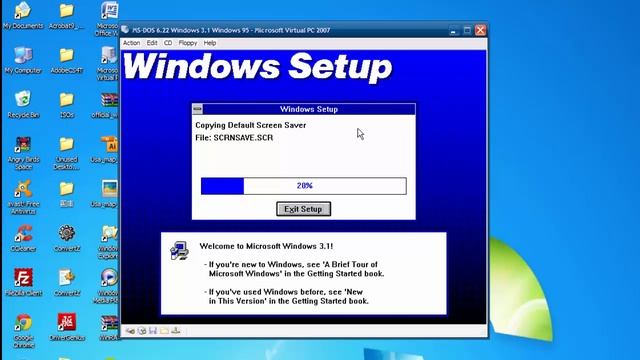Select the Acrobat9 folder icon
Screen dimensions: 640x360
[67, 16]
